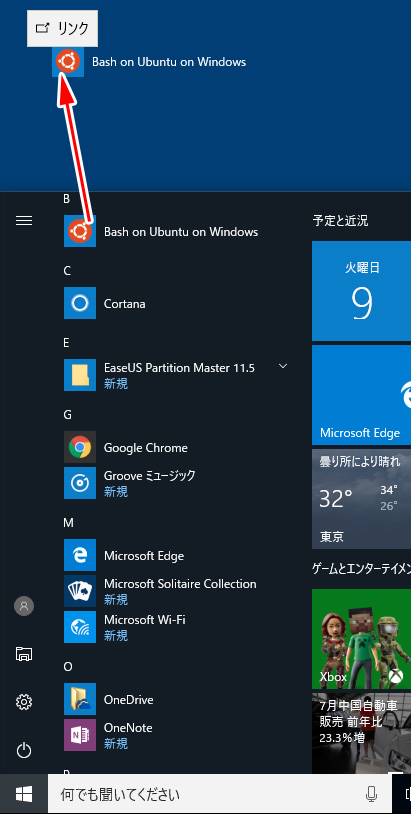Open Microsoft Edge in the app list

(175, 555)
